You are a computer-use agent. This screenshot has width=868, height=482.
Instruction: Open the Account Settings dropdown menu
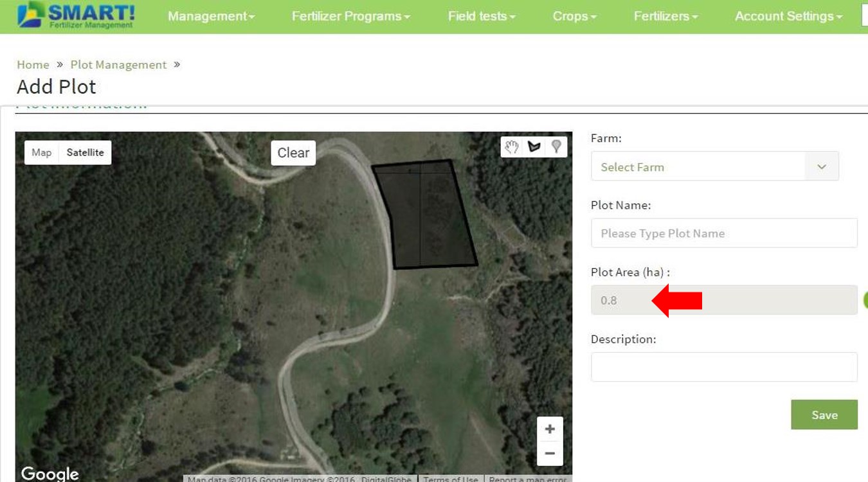(789, 16)
